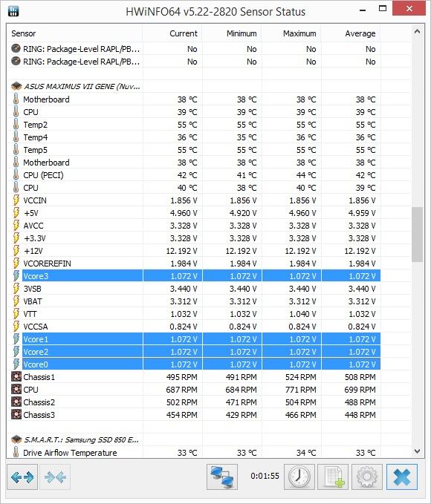Click the 4.920 V +5V minimum value

click(x=243, y=213)
